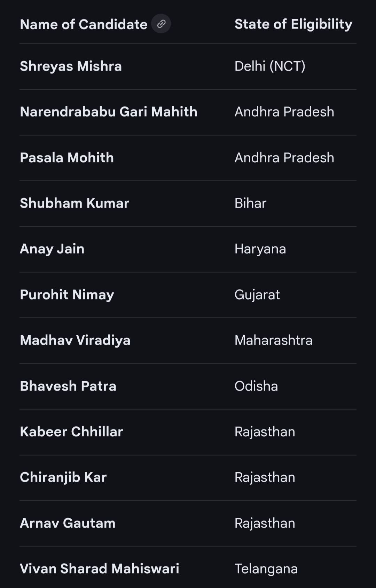The height and width of the screenshot is (588, 376).
Task: Click the Odisha state cell
Action: 256,386
